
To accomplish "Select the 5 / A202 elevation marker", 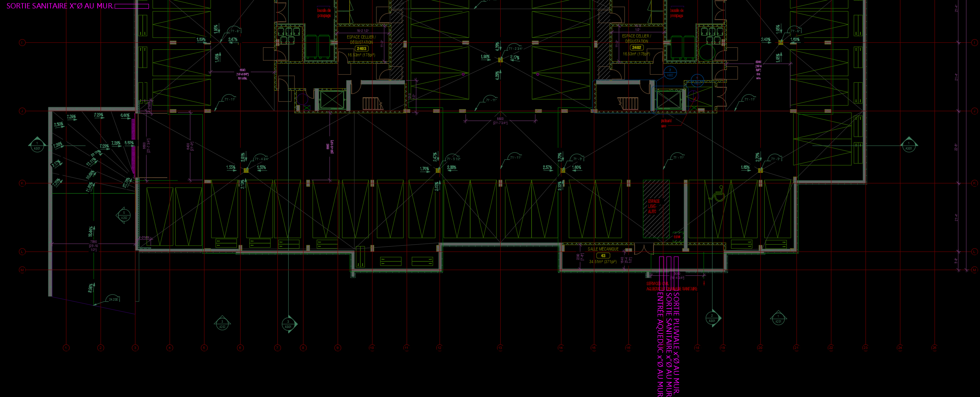I will point(124,215).
